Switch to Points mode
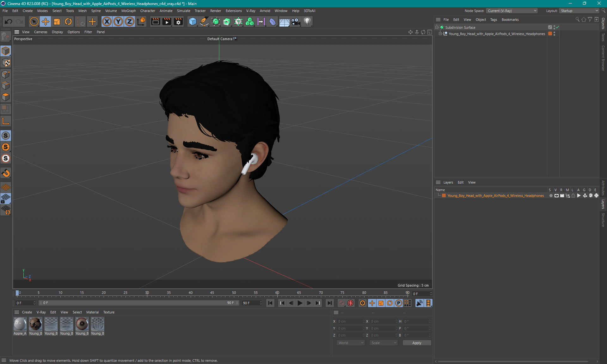 (x=6, y=74)
